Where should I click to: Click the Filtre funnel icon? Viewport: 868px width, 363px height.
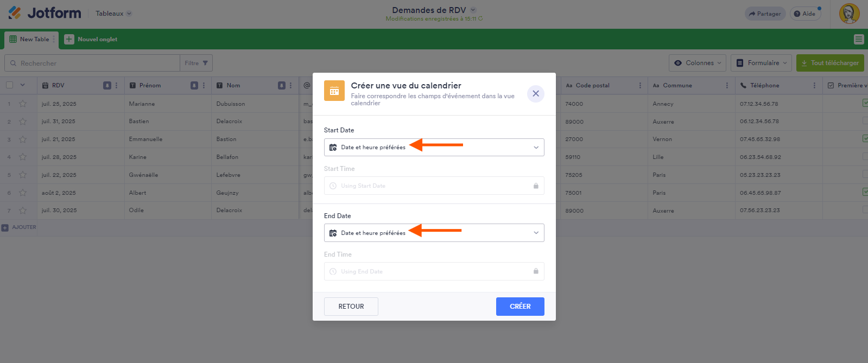[x=205, y=63]
